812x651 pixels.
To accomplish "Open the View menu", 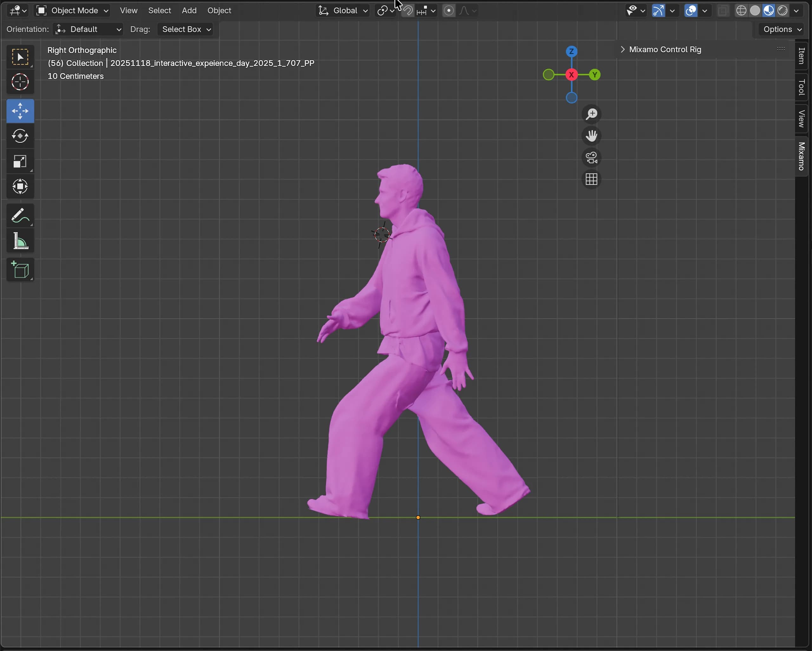I will pos(128,10).
